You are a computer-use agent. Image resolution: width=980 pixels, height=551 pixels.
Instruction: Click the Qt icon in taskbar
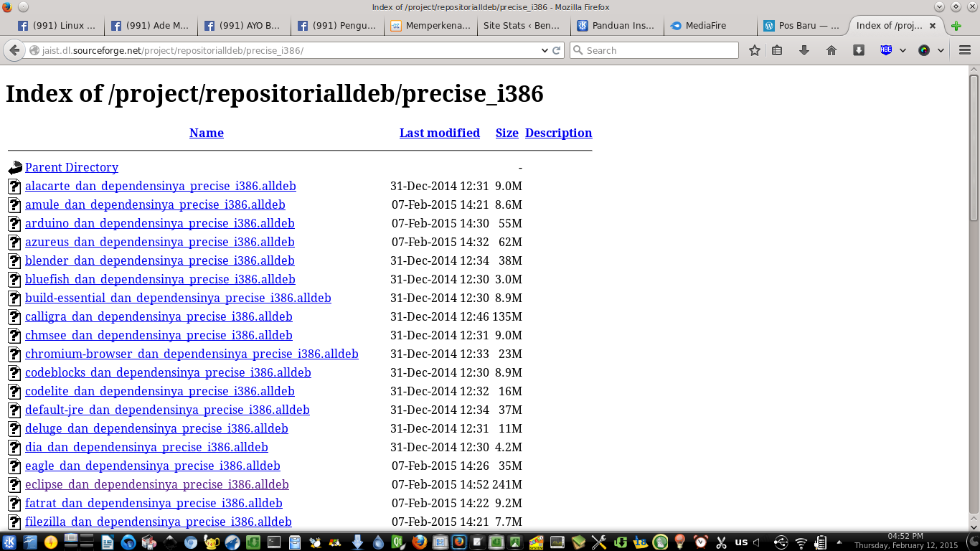pyautogui.click(x=398, y=542)
